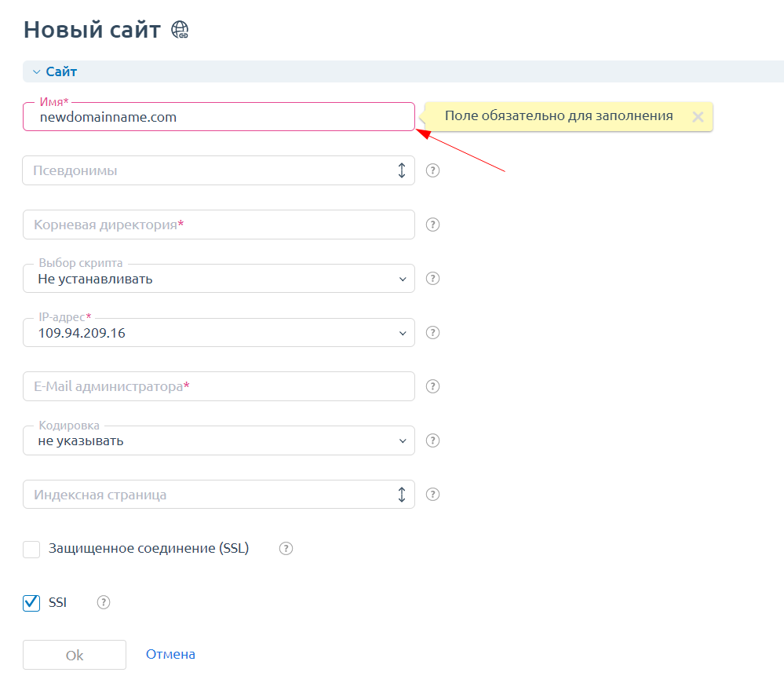The width and height of the screenshot is (784, 676).
Task: Open Кодировка dropdown
Action: (218, 440)
